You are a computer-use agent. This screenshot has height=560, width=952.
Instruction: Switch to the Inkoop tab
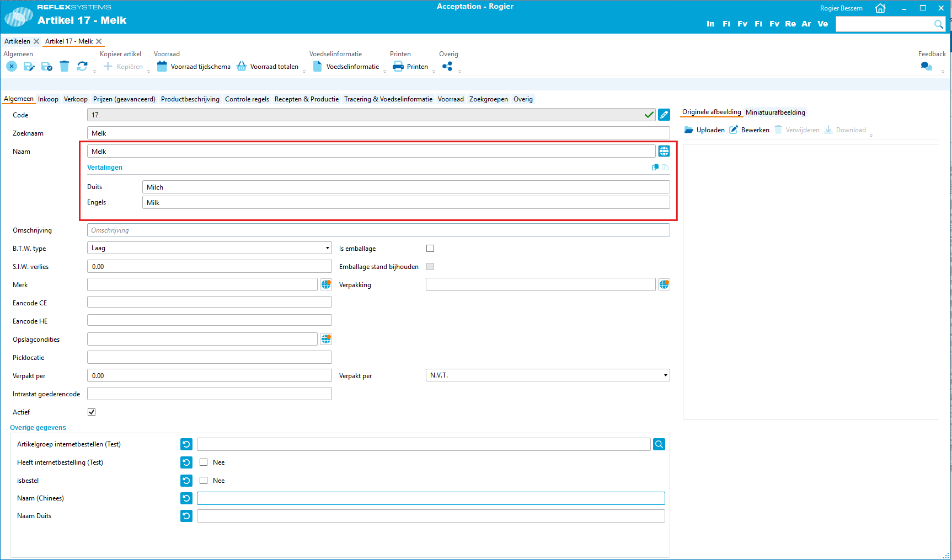coord(48,99)
